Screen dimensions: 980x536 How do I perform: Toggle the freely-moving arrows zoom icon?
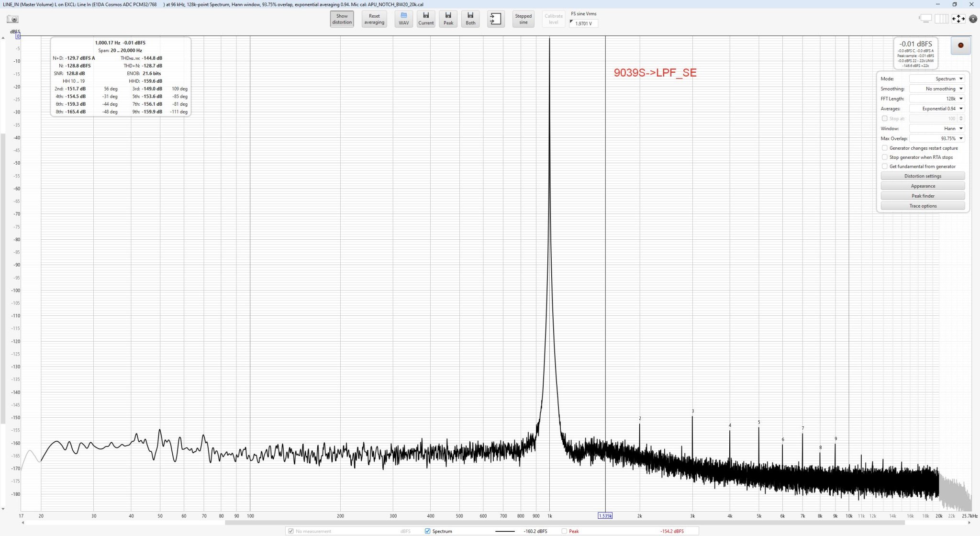(x=958, y=19)
